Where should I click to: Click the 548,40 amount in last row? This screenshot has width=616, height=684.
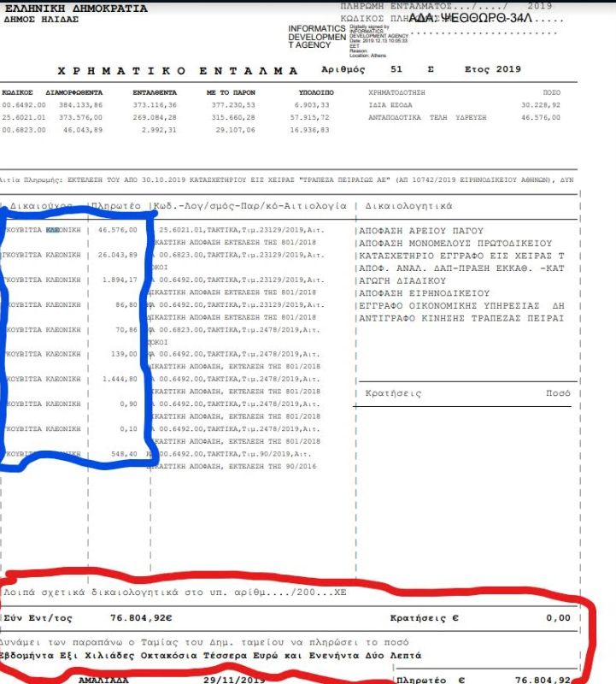(124, 454)
